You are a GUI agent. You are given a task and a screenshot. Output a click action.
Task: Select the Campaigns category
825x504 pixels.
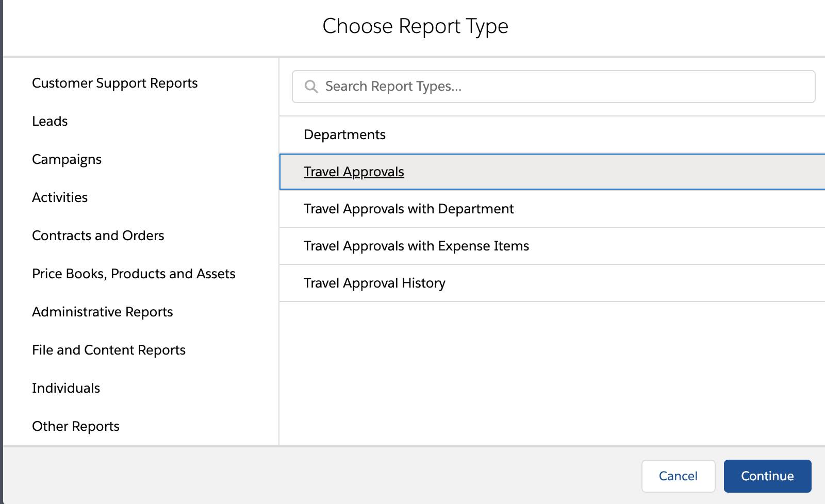coord(67,159)
